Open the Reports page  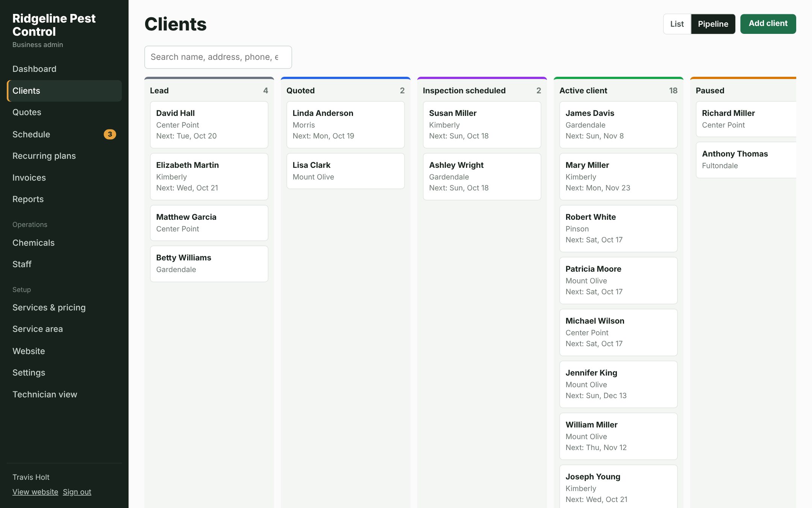(x=64, y=199)
